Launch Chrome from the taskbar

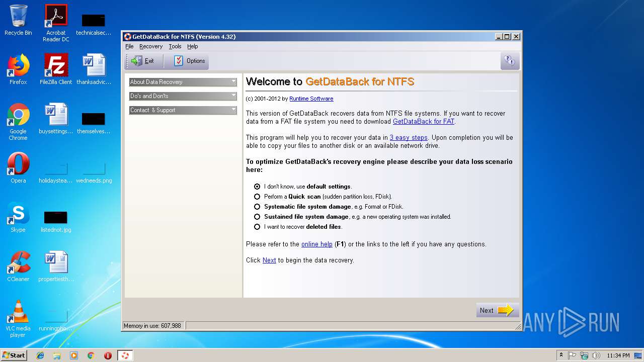(x=91, y=355)
